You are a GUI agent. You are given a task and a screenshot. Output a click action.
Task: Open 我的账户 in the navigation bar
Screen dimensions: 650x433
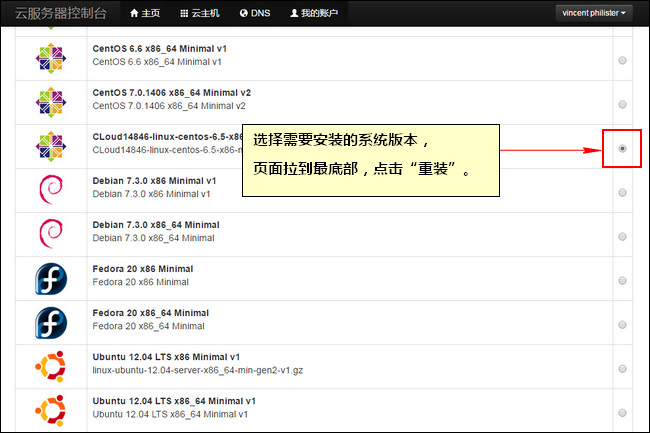(314, 13)
